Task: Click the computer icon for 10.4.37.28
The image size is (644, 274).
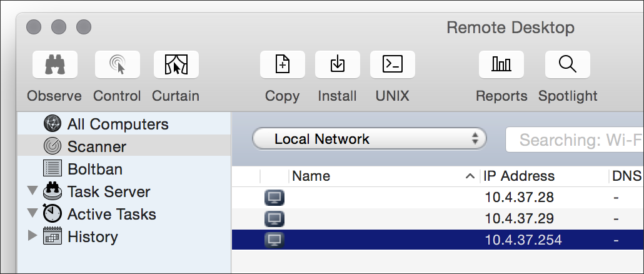Action: 274,198
